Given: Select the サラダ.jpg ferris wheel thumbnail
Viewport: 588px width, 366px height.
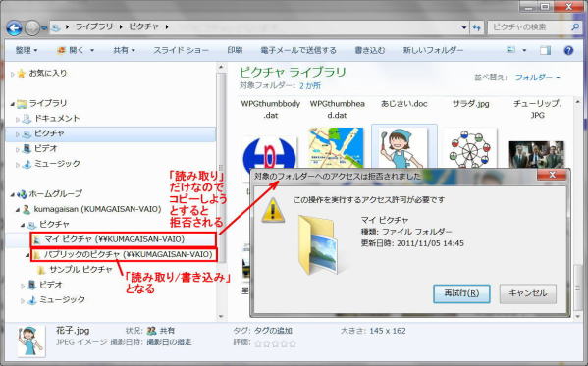Looking at the screenshot, I should tap(470, 149).
